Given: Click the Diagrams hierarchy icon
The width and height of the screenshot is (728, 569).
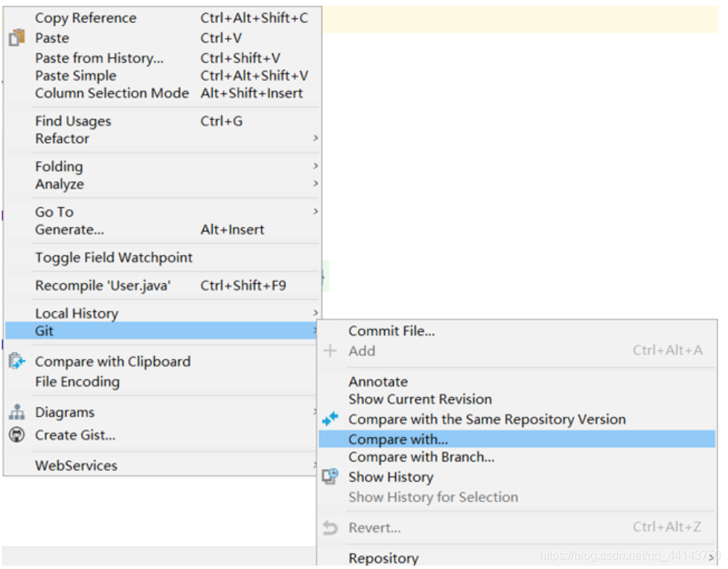Looking at the screenshot, I should 16,412.
